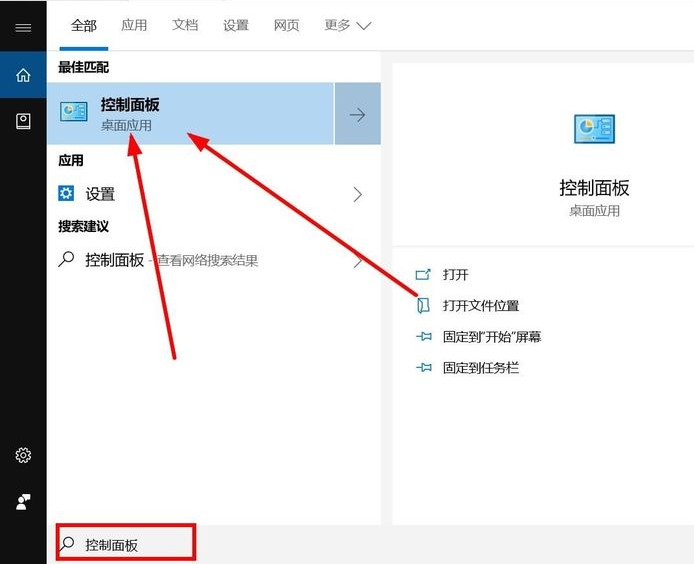
Task: Switch to the 网页 tab
Action: tap(287, 25)
